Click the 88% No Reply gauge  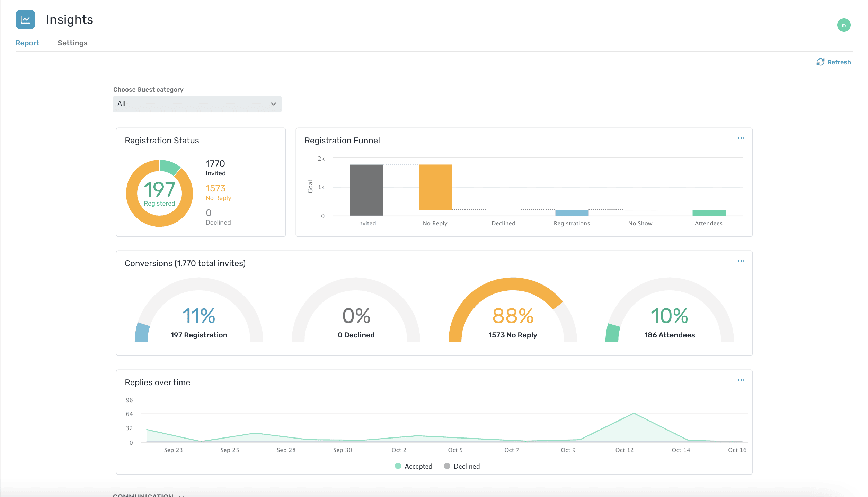[x=512, y=316]
